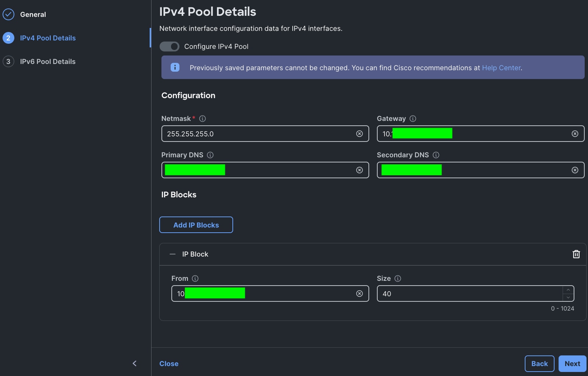The image size is (588, 376).
Task: Click the Secondary DNS input field
Action: coord(481,170)
